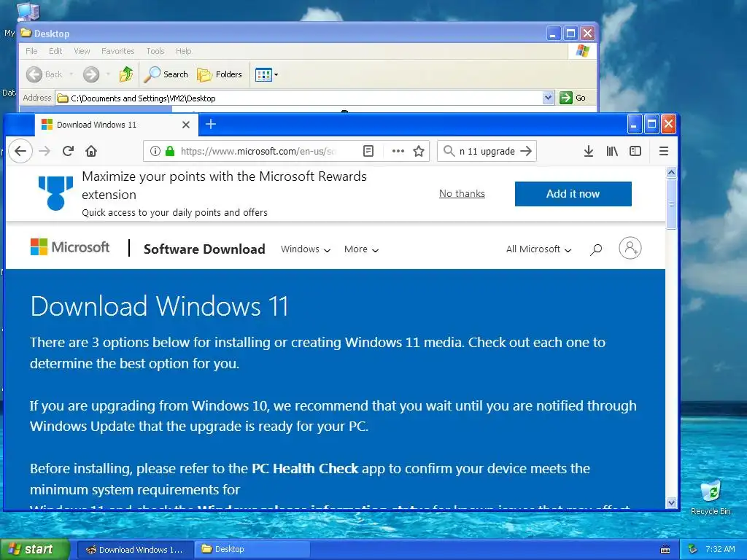The width and height of the screenshot is (747, 560).
Task: Click the Go button in Desktop window
Action: pos(573,98)
